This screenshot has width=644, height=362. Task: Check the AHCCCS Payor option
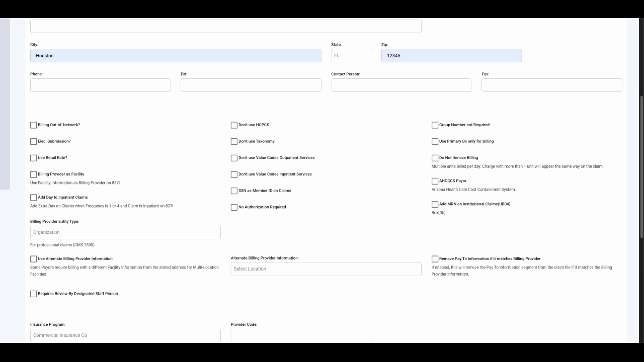pos(435,180)
